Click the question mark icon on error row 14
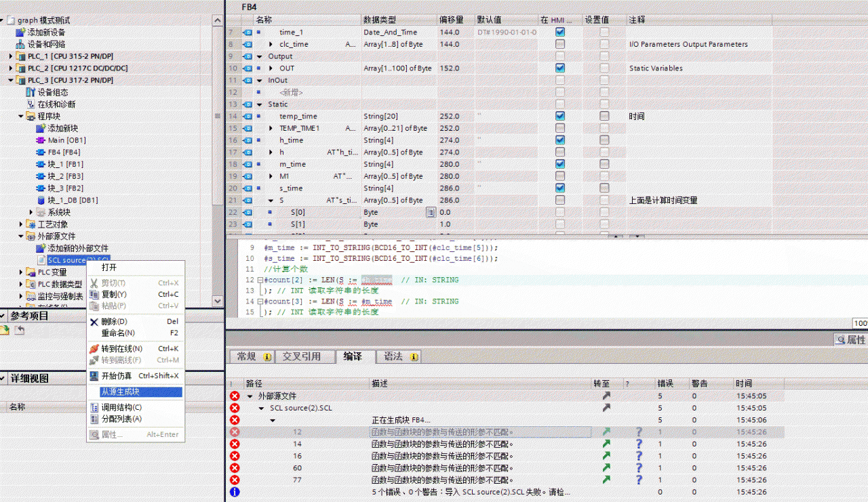 637,444
